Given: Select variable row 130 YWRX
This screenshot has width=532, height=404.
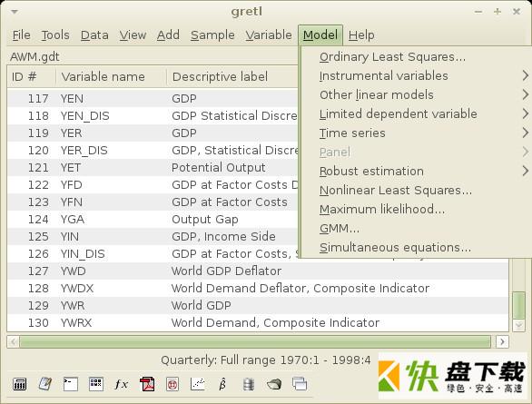Looking at the screenshot, I should click(x=258, y=322).
